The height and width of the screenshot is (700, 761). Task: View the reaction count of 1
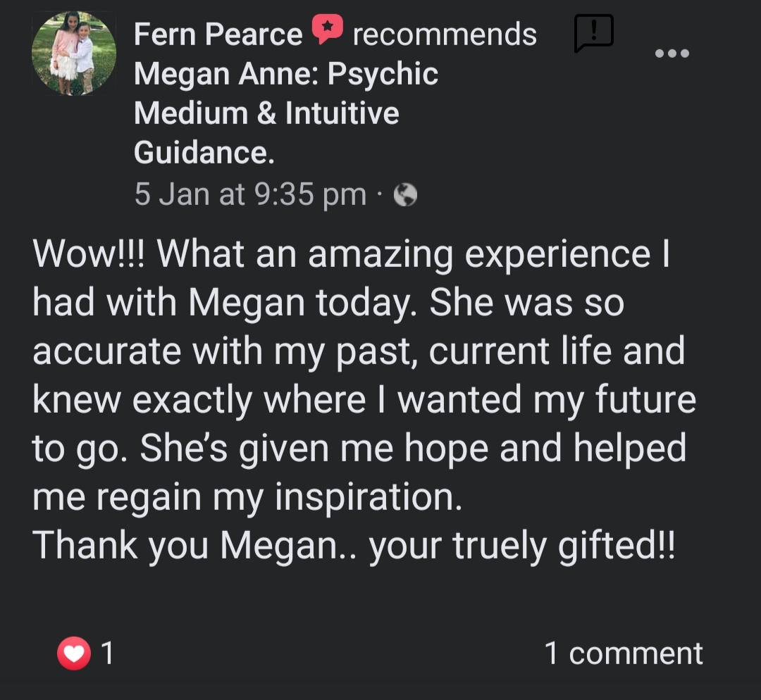(107, 654)
